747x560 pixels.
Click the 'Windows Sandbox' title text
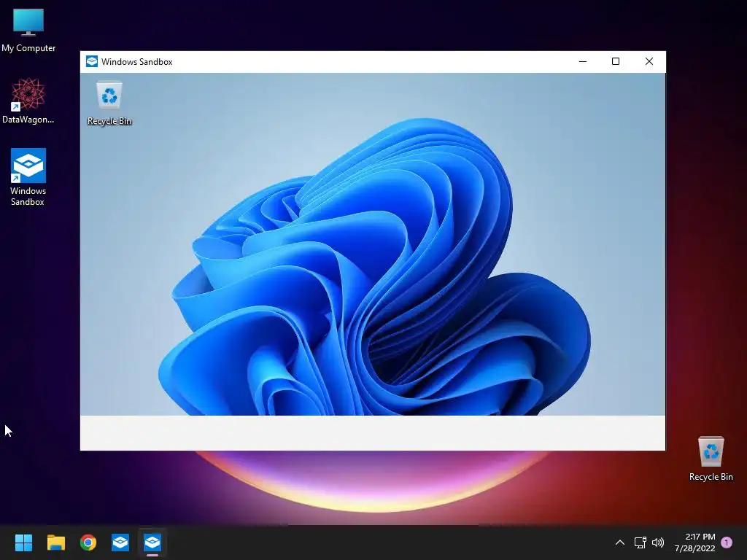click(x=136, y=62)
